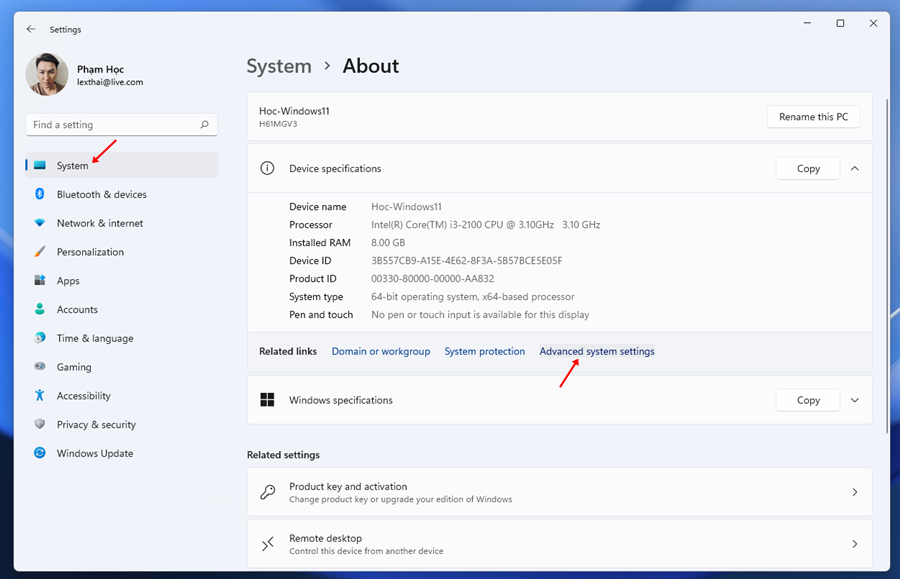Click the Rename this PC button
Image resolution: width=900 pixels, height=579 pixels.
click(813, 116)
